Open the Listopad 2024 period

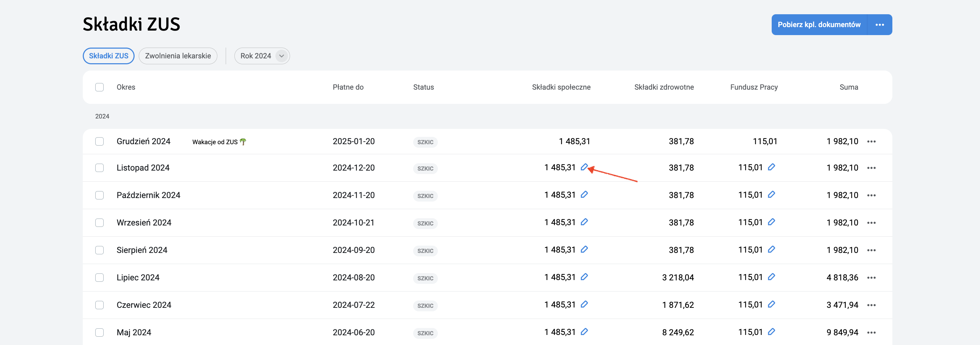[143, 167]
